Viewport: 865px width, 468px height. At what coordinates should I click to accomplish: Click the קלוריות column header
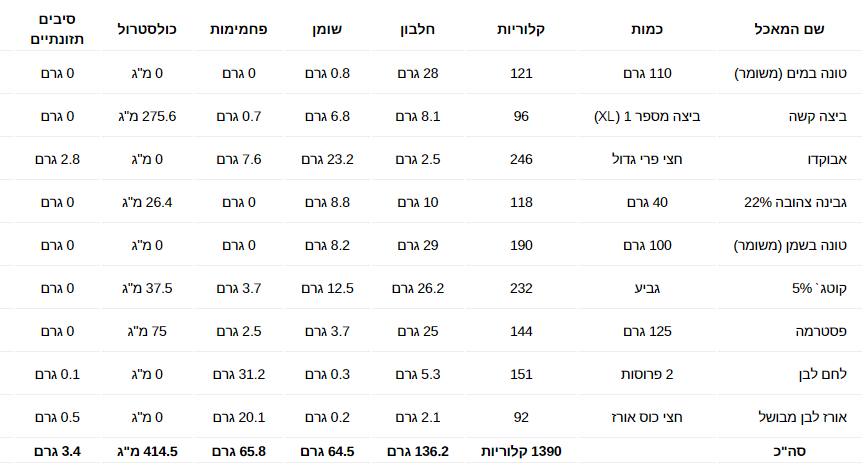pos(521,29)
